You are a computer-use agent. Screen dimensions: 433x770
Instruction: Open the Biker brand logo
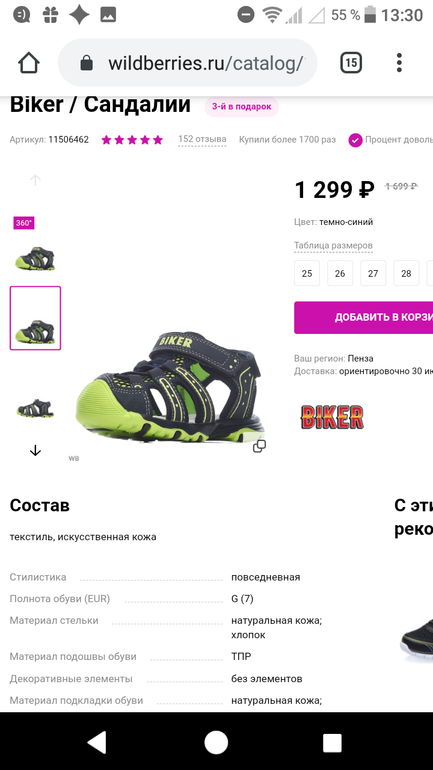pyautogui.click(x=332, y=417)
